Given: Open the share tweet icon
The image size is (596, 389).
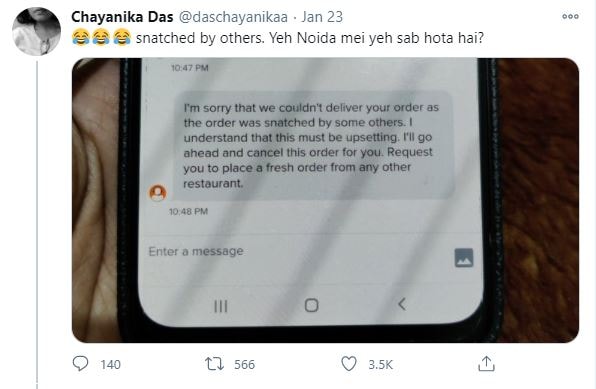Looking at the screenshot, I should [x=486, y=364].
